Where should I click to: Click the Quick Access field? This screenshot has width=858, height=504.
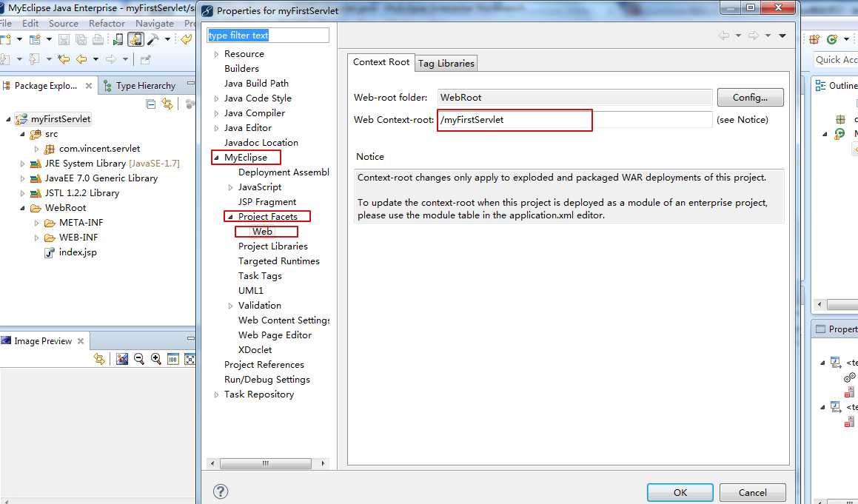[x=836, y=60]
